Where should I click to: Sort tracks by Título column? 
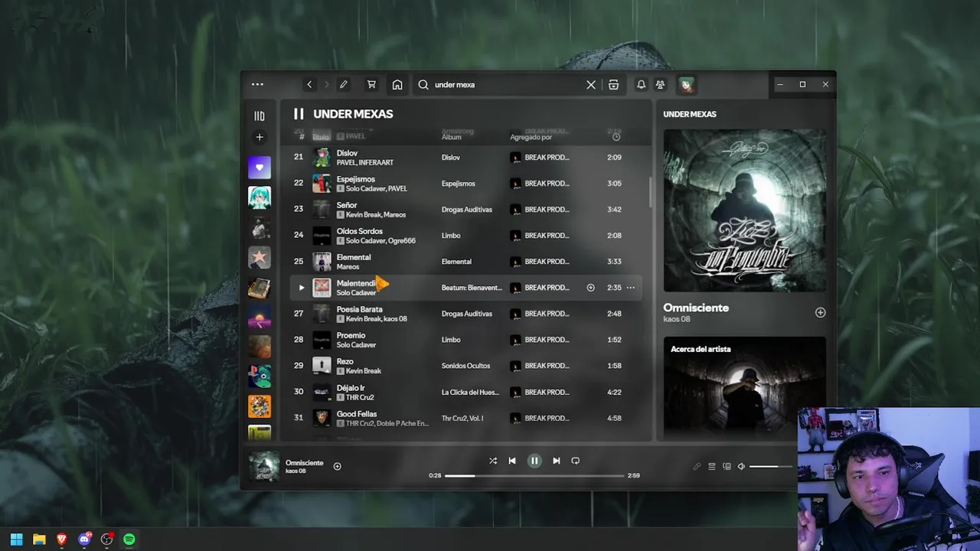pyautogui.click(x=321, y=137)
